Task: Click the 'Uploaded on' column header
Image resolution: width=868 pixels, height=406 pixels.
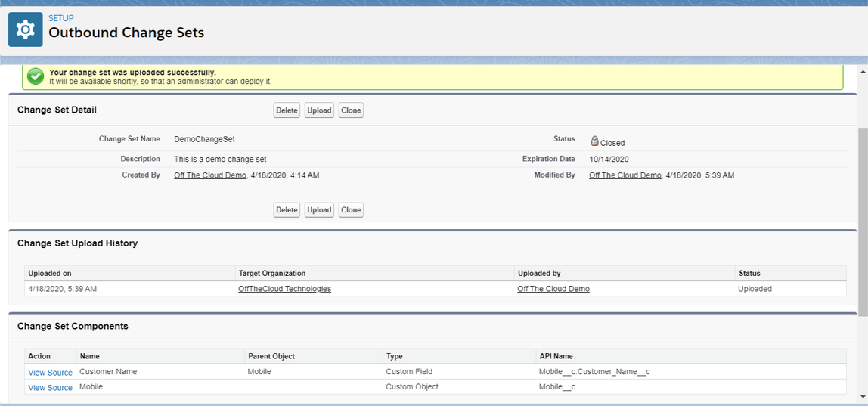Action: coord(130,273)
